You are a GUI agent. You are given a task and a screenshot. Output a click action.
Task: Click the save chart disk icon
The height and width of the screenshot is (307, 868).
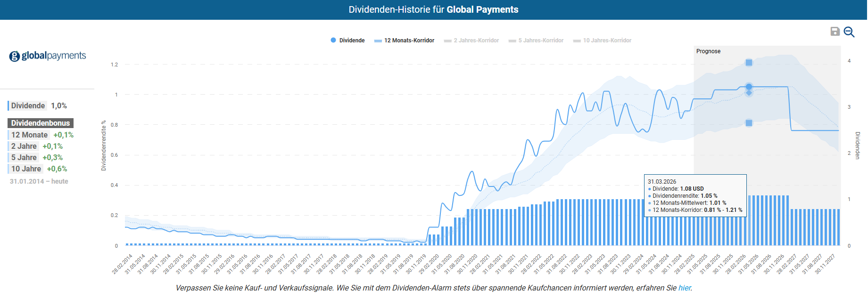[835, 32]
